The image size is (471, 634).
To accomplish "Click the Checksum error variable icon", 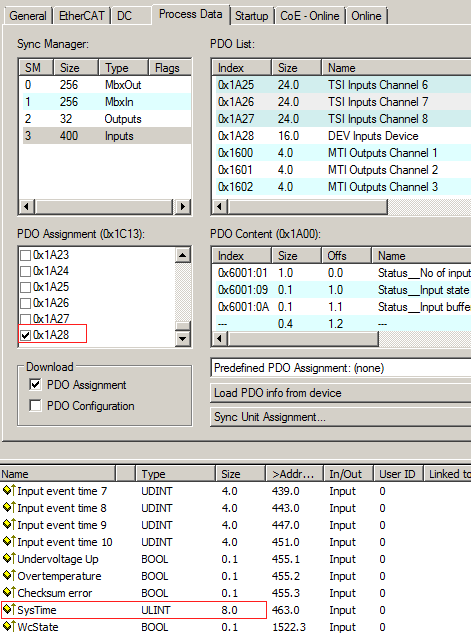I will (9, 593).
